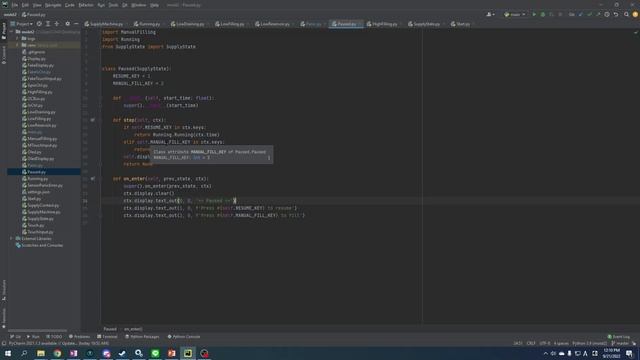Click the Paused breadcrumb
Image resolution: width=640 pixels, height=360 pixels.
110,329
